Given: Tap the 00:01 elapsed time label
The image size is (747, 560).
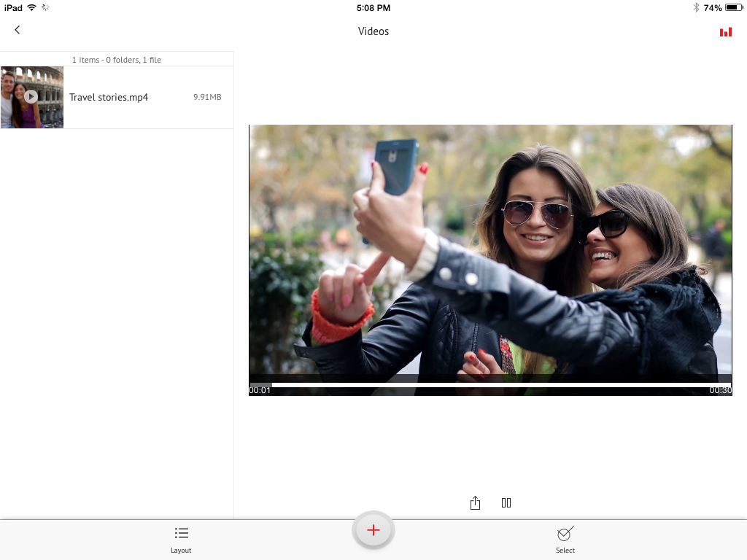Looking at the screenshot, I should (260, 391).
